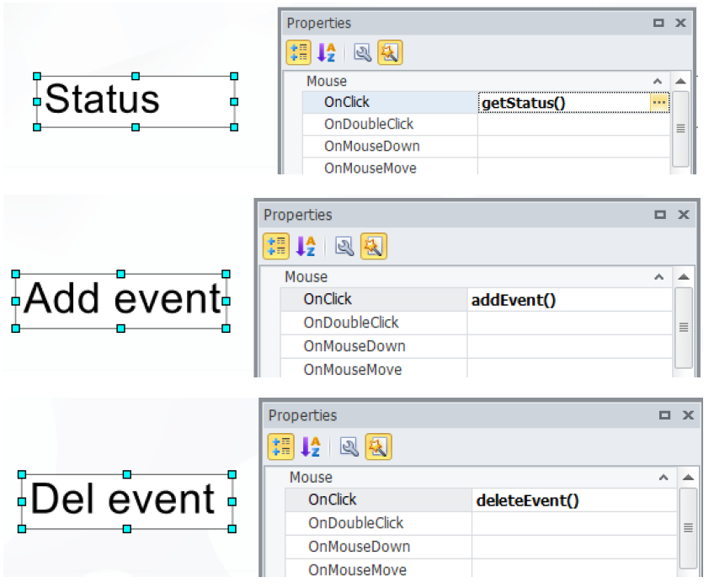Viewport: 709px width, 588px height.
Task: Click Properties wrench icon in addEvent Properties panel
Action: tap(344, 246)
